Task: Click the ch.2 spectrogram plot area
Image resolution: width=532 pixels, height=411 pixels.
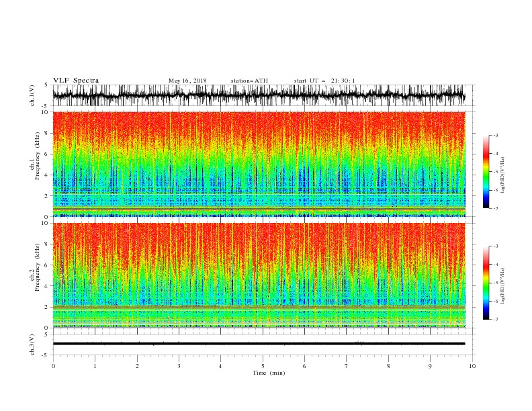Action: tap(259, 275)
